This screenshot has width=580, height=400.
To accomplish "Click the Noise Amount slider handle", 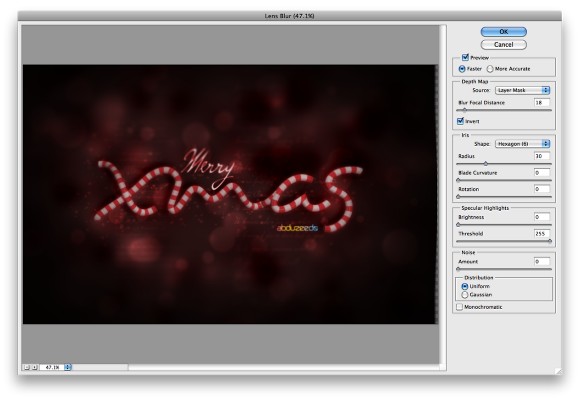I will pyautogui.click(x=458, y=269).
